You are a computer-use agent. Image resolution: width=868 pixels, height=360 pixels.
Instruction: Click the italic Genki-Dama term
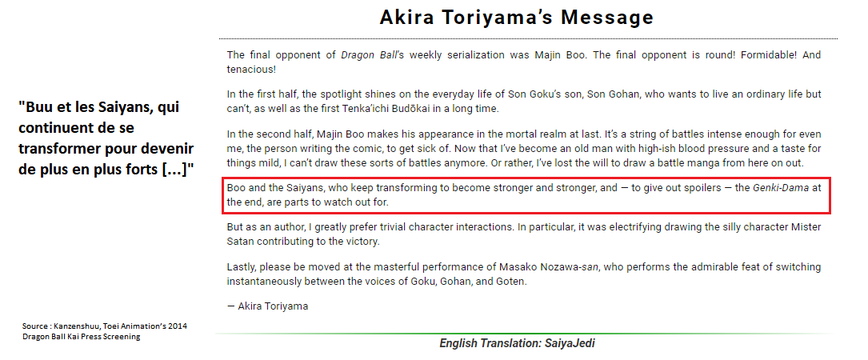(781, 188)
